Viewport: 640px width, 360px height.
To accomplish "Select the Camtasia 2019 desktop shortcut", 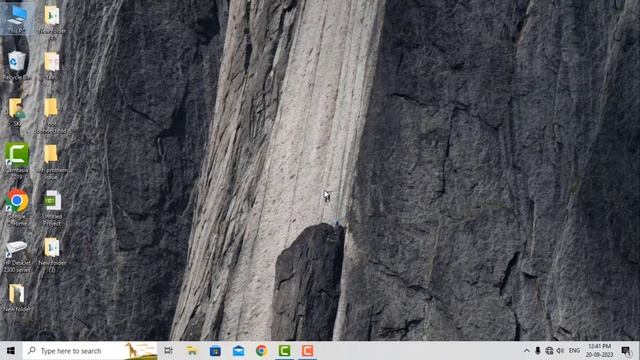I will (17, 160).
